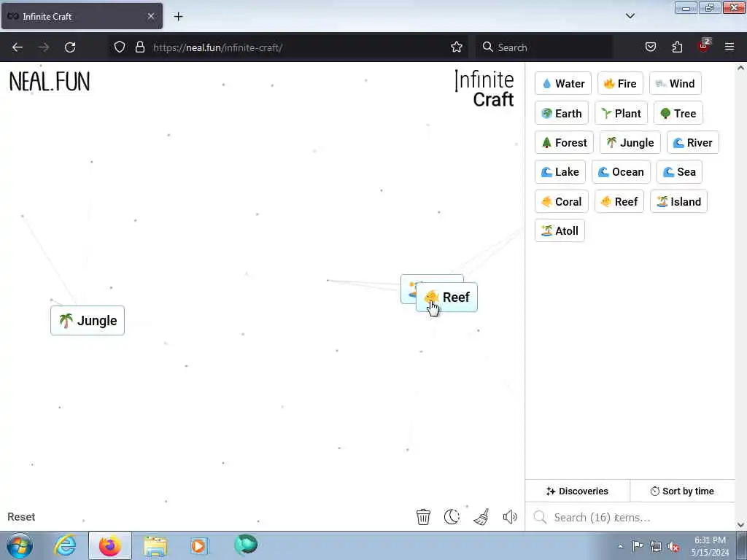Click the Reset link
Viewport: 747px width, 560px height.
[x=21, y=517]
